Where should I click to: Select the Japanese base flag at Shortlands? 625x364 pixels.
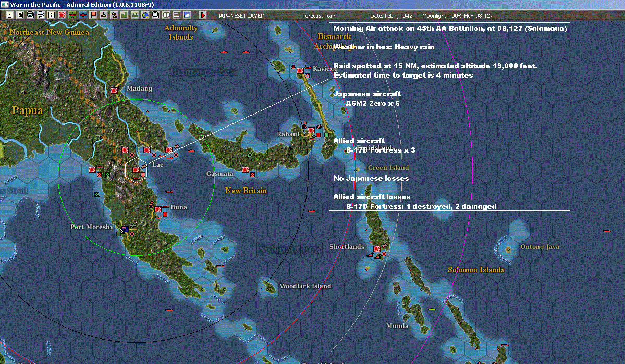(377, 248)
